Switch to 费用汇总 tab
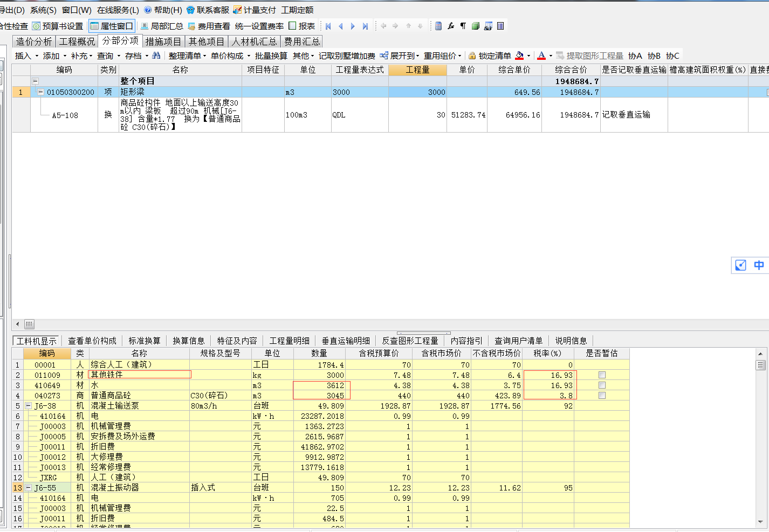This screenshot has width=769, height=532. click(302, 42)
